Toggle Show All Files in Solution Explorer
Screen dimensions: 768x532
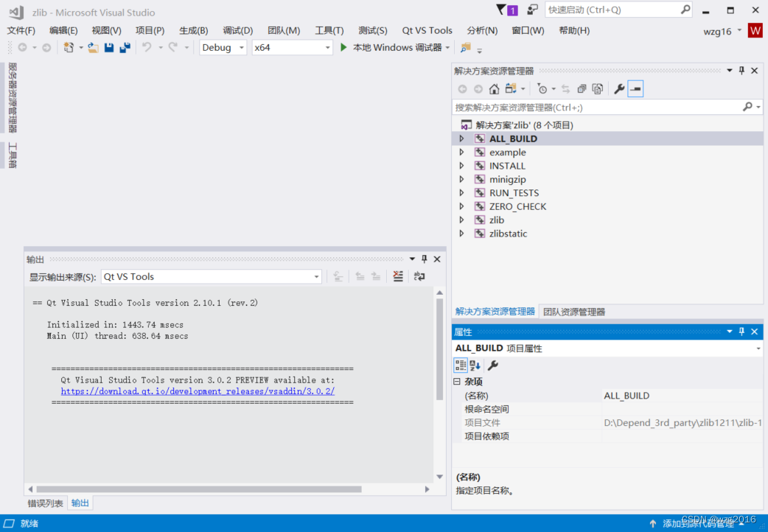click(x=598, y=88)
